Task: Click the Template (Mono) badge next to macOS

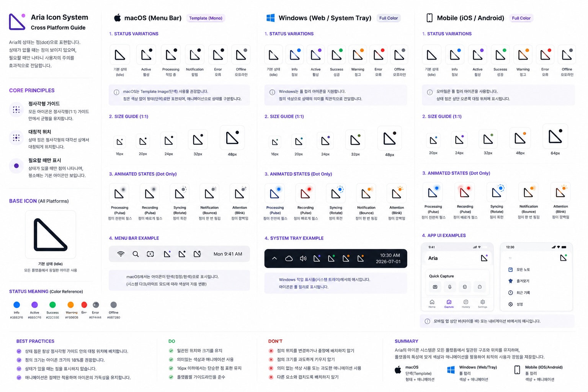Action: (206, 18)
